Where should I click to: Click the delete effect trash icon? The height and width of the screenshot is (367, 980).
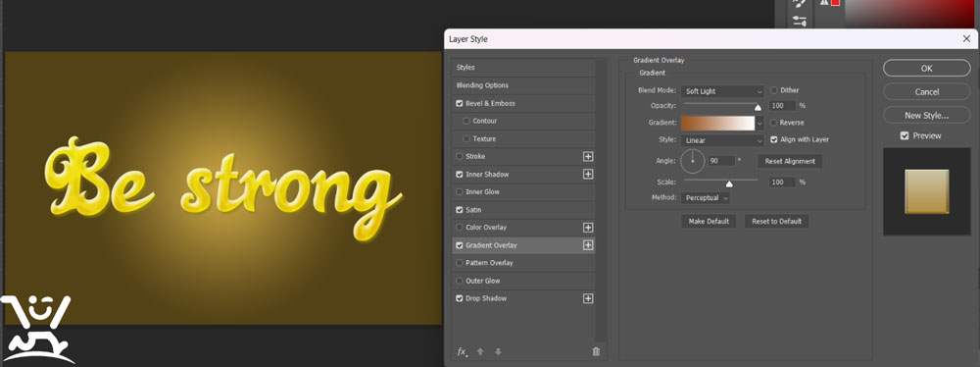(x=596, y=352)
